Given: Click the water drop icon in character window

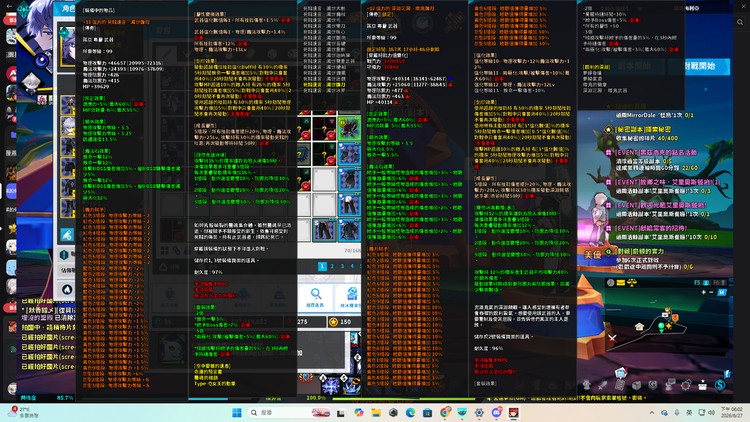Looking at the screenshot, I should point(67,289).
